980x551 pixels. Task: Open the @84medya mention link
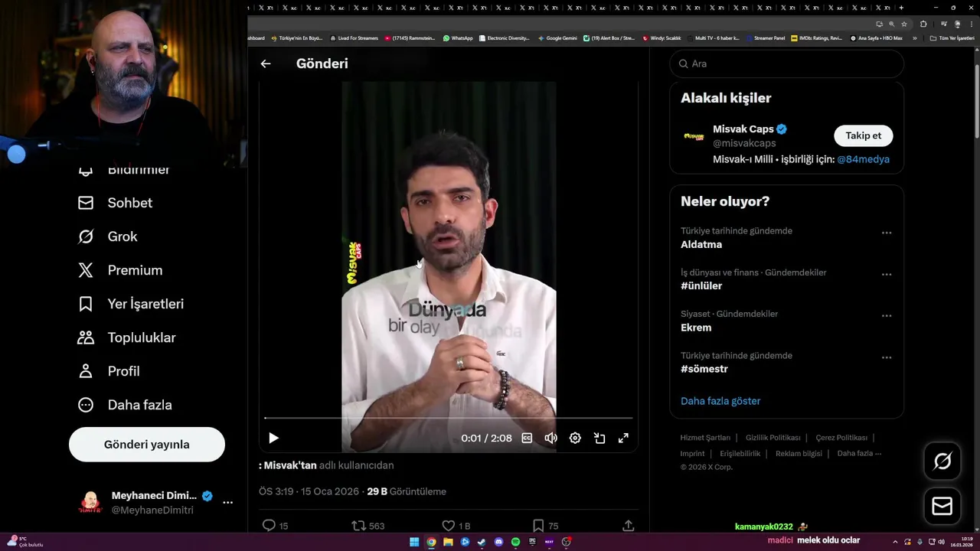coord(863,159)
